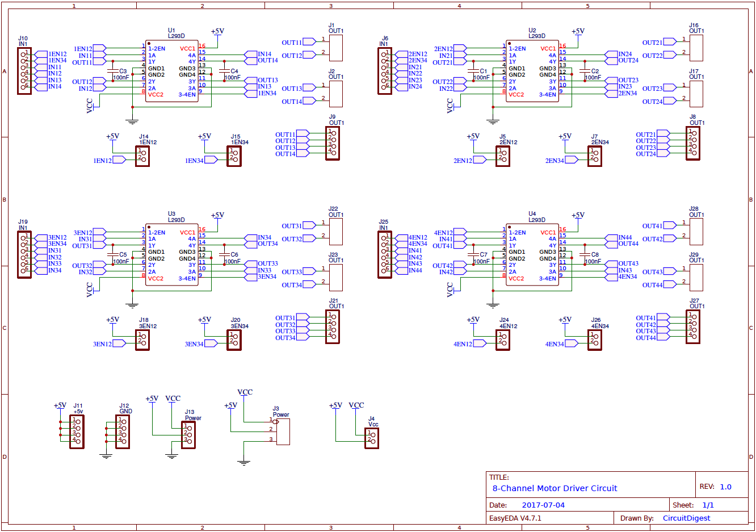Image resolution: width=756 pixels, height=532 pixels.
Task: Click capacitor C2 100nF
Action: [585, 72]
